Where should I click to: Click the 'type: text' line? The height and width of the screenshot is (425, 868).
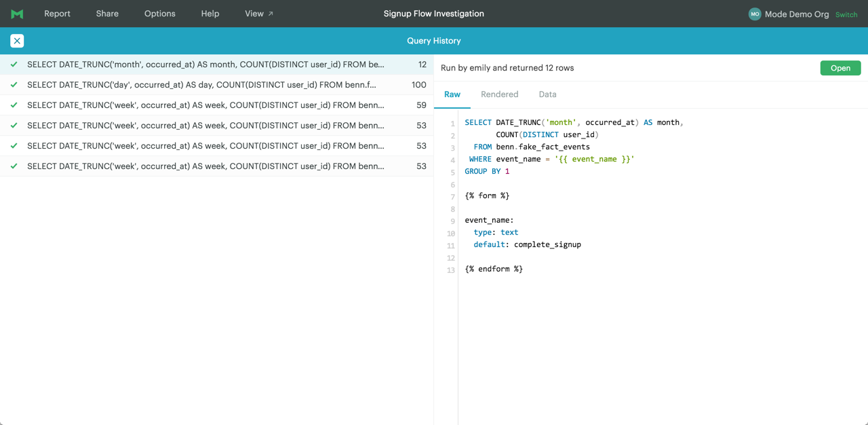496,232
